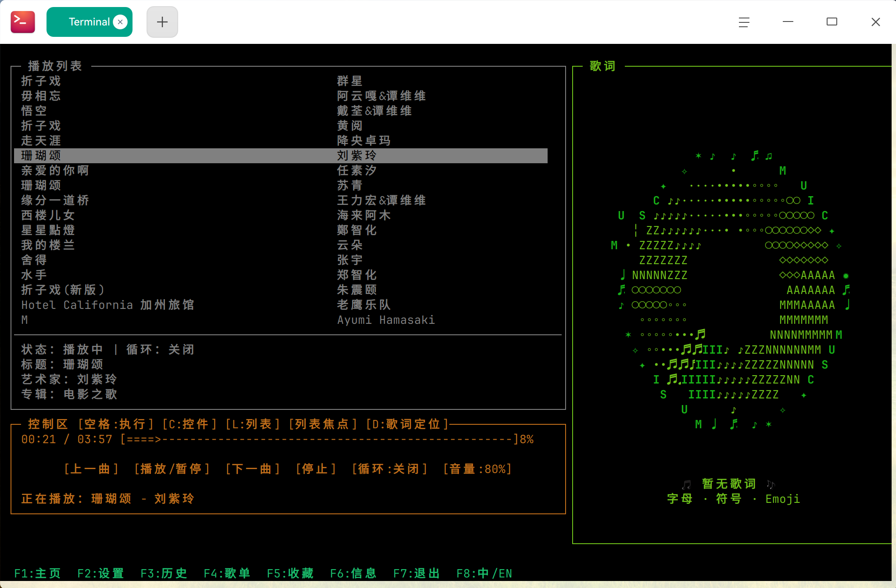Select the song 悟空 in playlist
The image size is (896, 588).
pyautogui.click(x=34, y=111)
